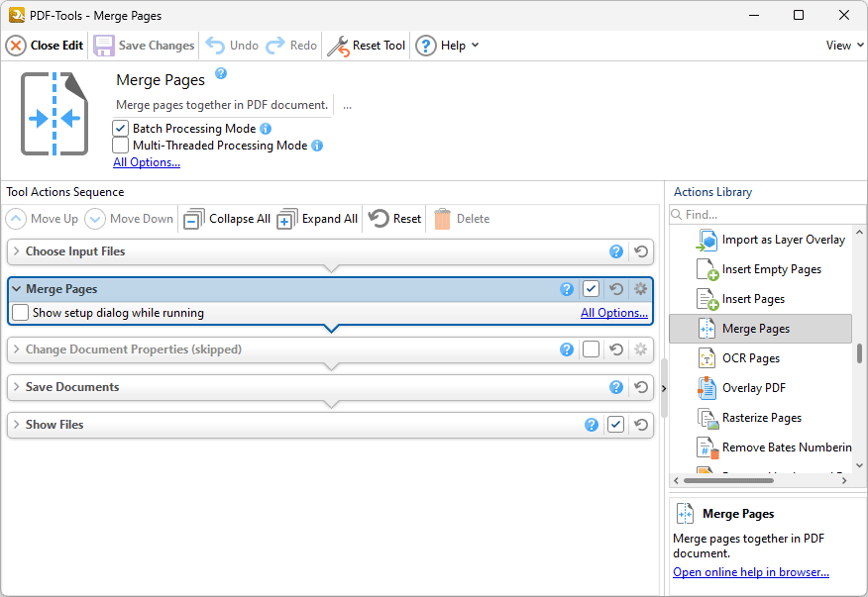Click the Actions Library vertical scrollbar thumb
Screen dimensions: 868x597
[x=859, y=353]
